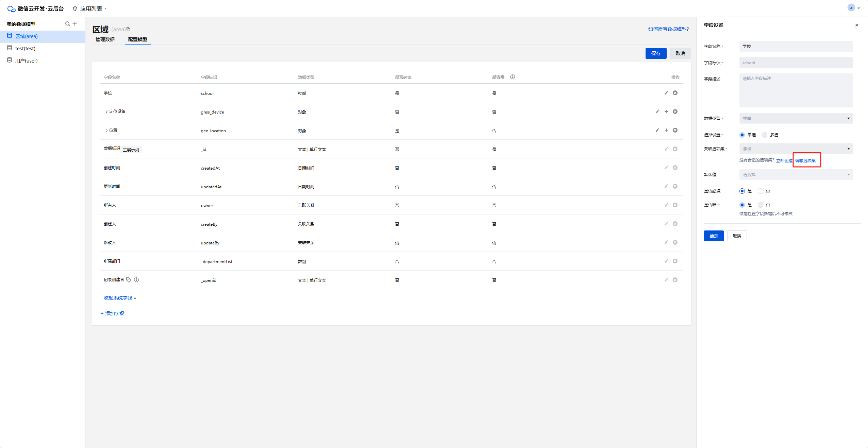Click the search icon in data model sidebar

coord(67,24)
